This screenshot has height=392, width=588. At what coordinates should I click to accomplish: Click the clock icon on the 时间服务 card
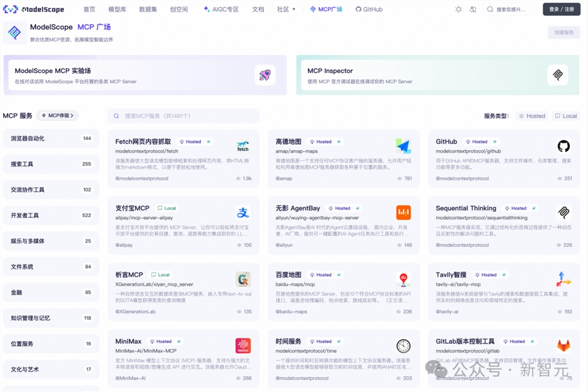click(x=403, y=346)
